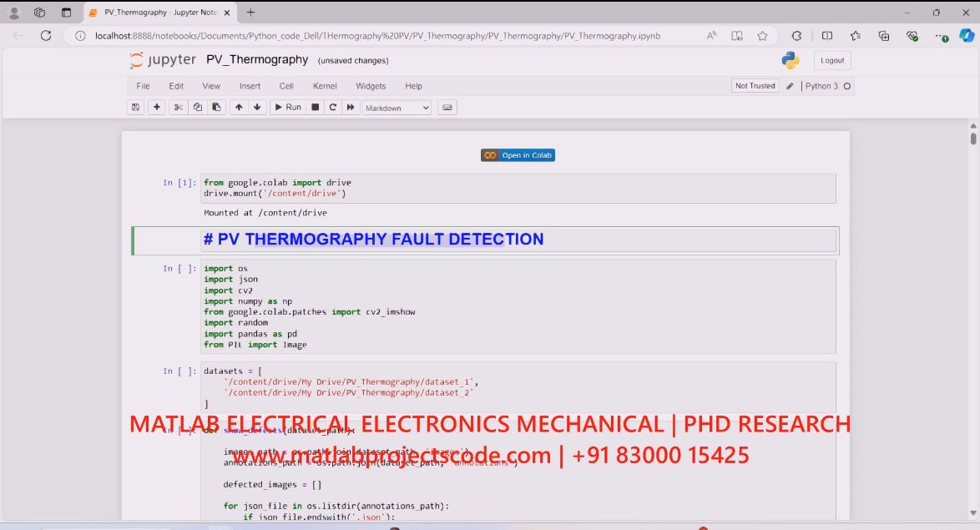
Task: Move selected cell up arrow
Action: tap(239, 108)
